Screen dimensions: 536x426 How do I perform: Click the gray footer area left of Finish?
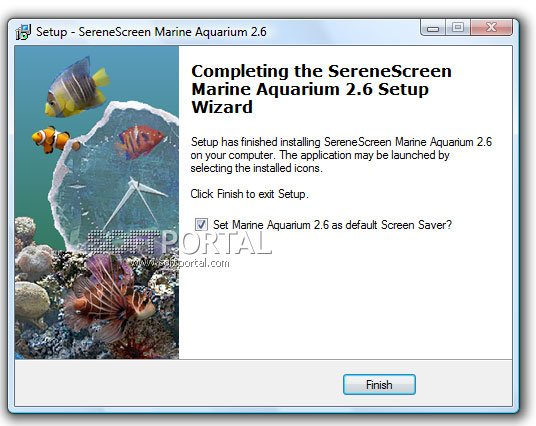178,384
